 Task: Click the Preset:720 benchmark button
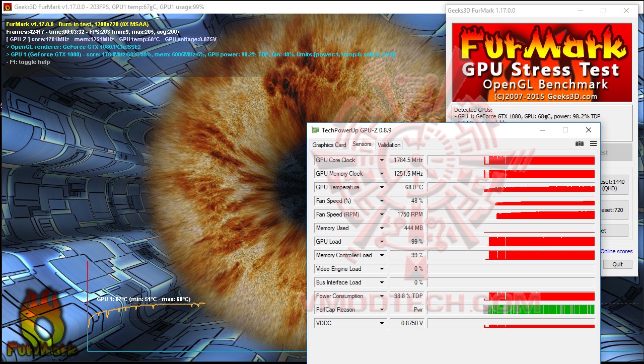614,210
